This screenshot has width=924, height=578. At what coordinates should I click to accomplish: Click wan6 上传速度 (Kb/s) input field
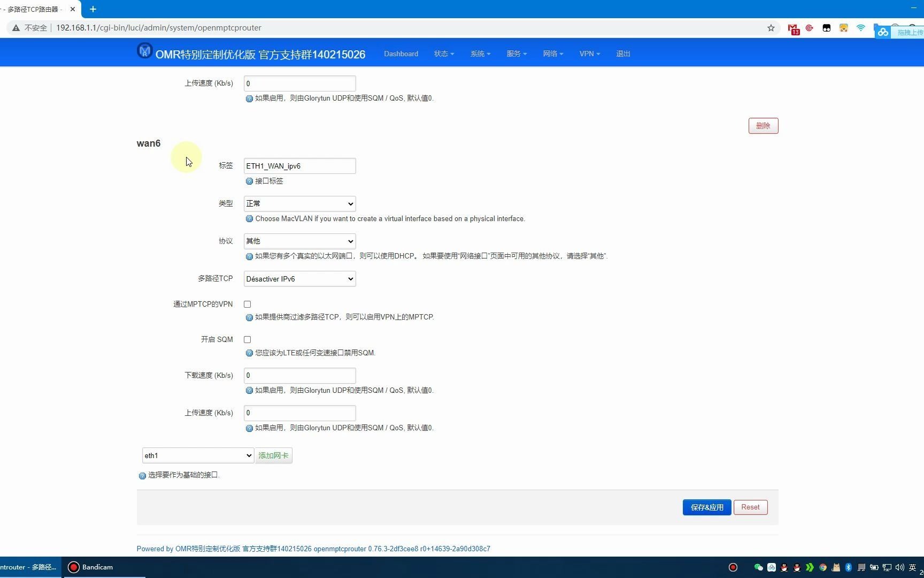(x=300, y=413)
